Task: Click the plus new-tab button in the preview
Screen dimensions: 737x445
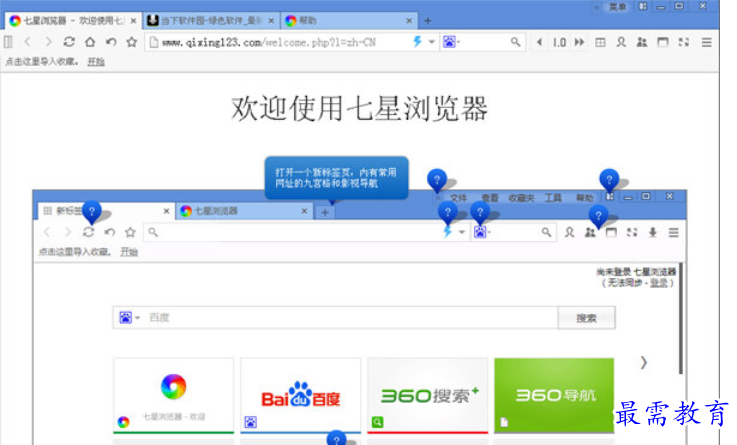Action: click(325, 212)
